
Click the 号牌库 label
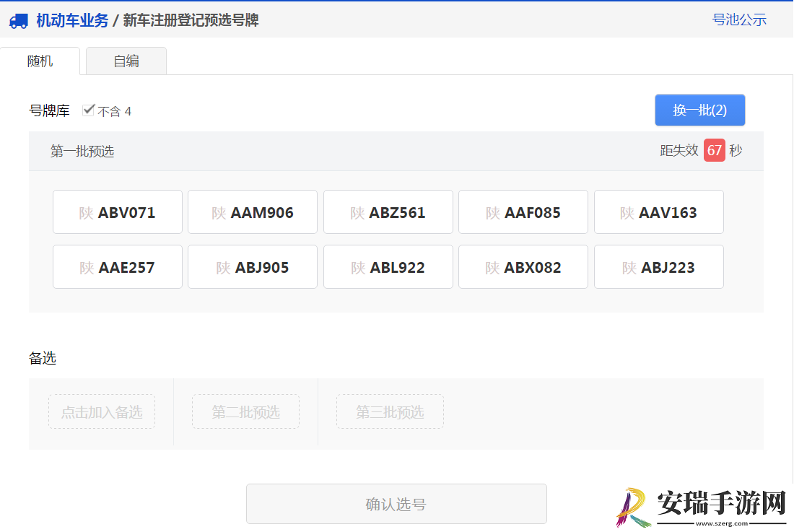(49, 111)
